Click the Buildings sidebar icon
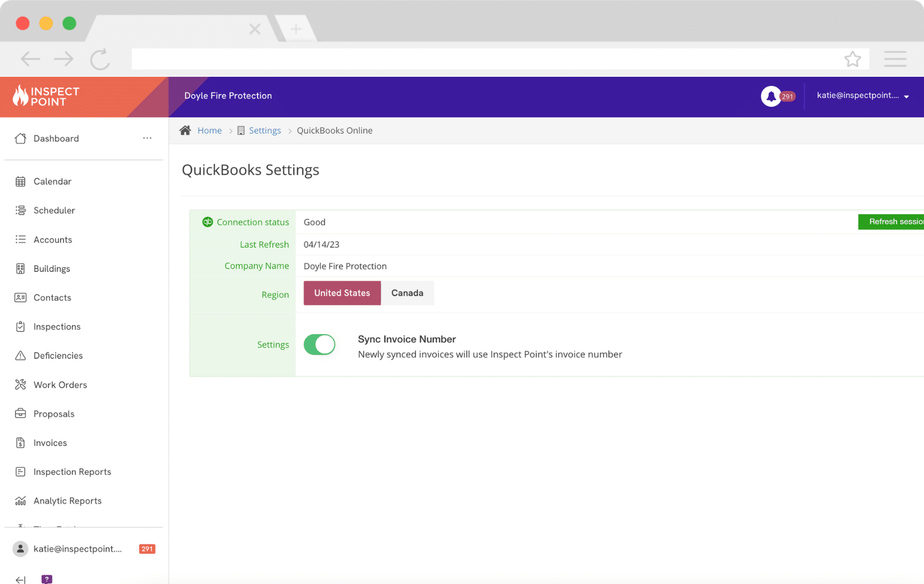 tap(21, 269)
